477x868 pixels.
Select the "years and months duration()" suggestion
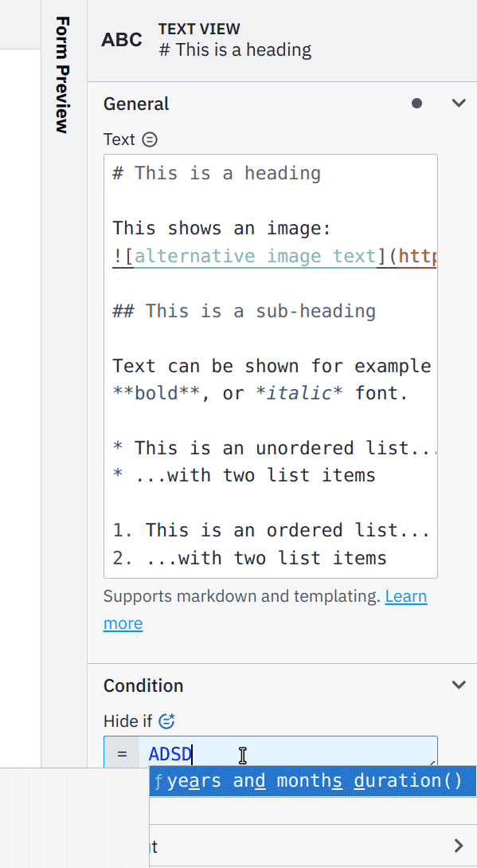click(311, 780)
